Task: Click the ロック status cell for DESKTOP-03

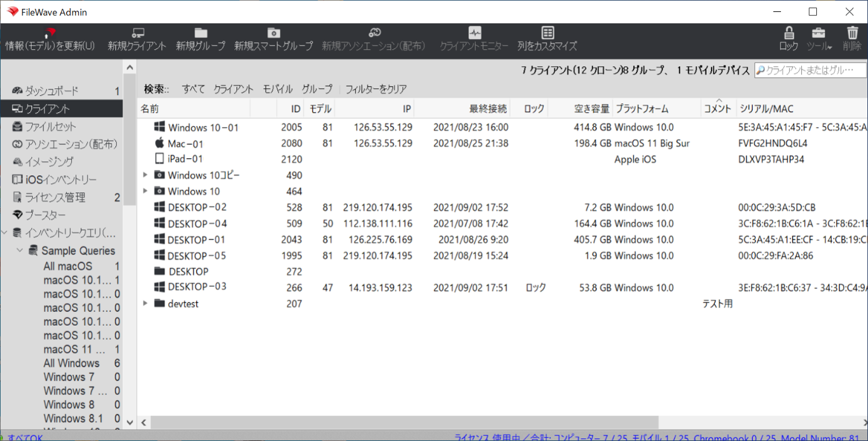Action: [x=536, y=287]
